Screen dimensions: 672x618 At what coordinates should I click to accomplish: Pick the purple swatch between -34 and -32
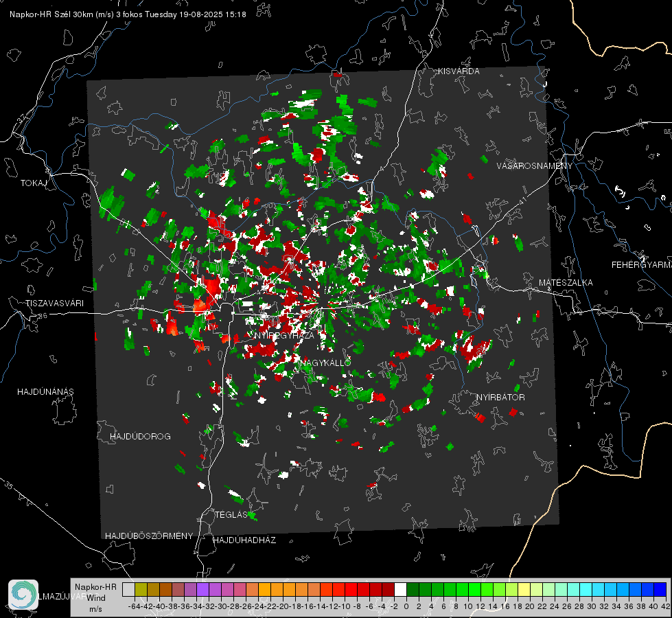tap(202, 589)
